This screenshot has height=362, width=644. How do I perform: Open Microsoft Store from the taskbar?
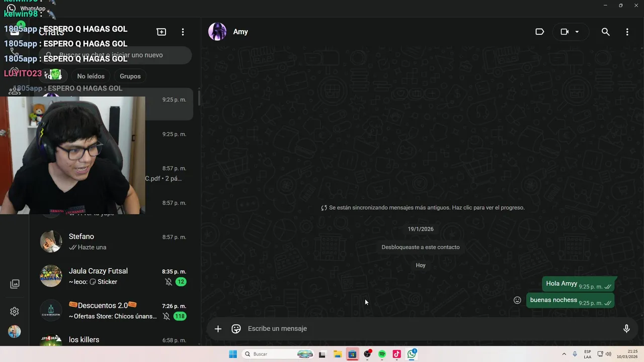point(352,354)
